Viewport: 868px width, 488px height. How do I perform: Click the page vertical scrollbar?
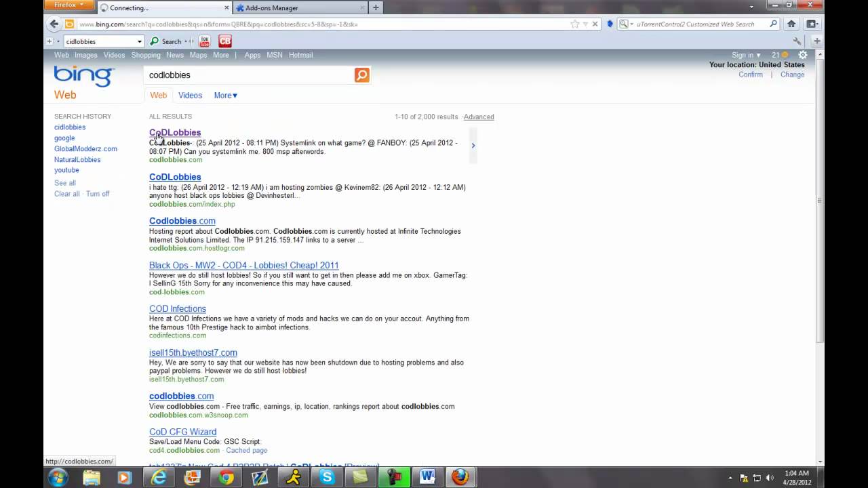tap(820, 201)
